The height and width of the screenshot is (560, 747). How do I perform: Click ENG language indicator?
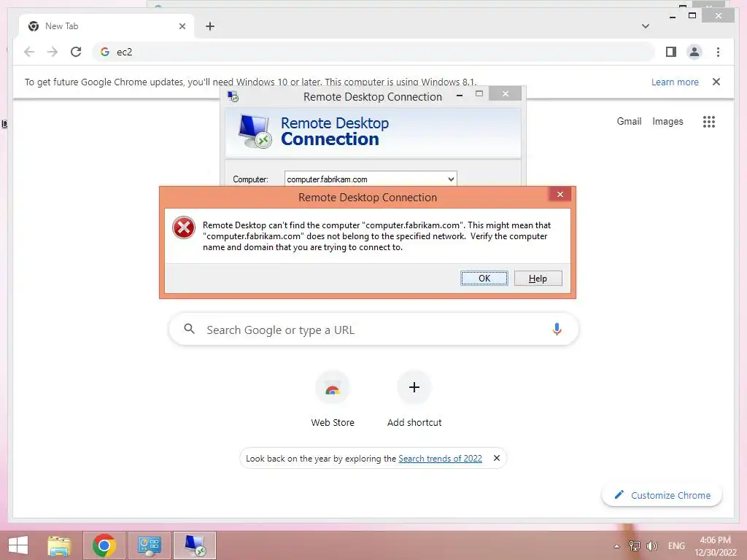676,545
